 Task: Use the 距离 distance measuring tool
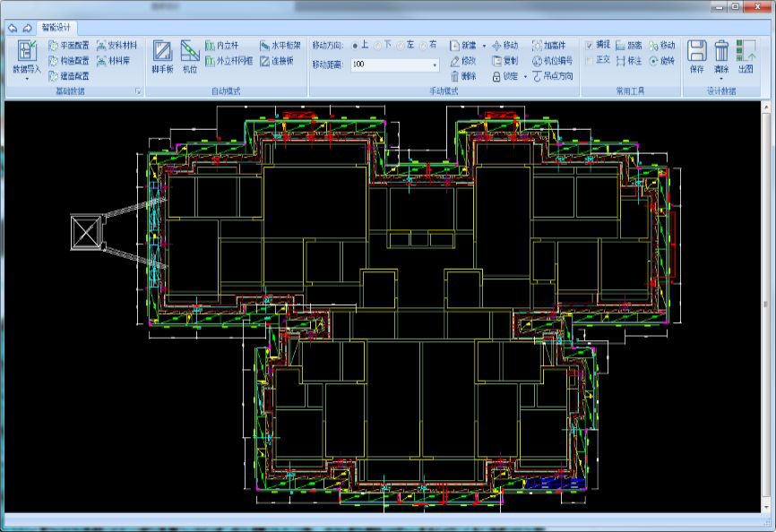coord(628,46)
